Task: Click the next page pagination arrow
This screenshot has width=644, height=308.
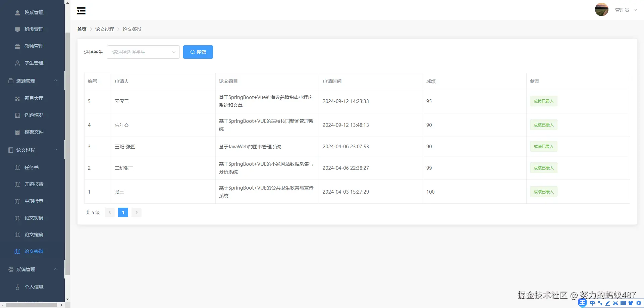Action: [136, 212]
